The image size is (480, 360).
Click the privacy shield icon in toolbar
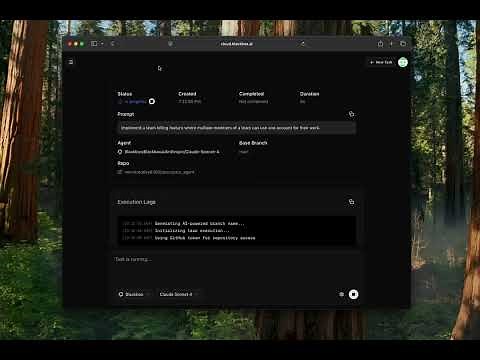[x=170, y=44]
